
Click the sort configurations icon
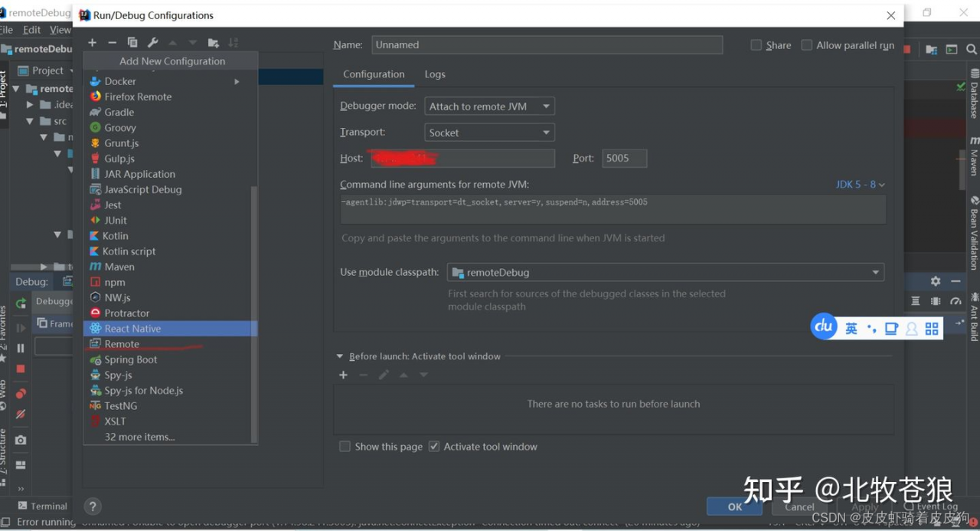(x=234, y=43)
